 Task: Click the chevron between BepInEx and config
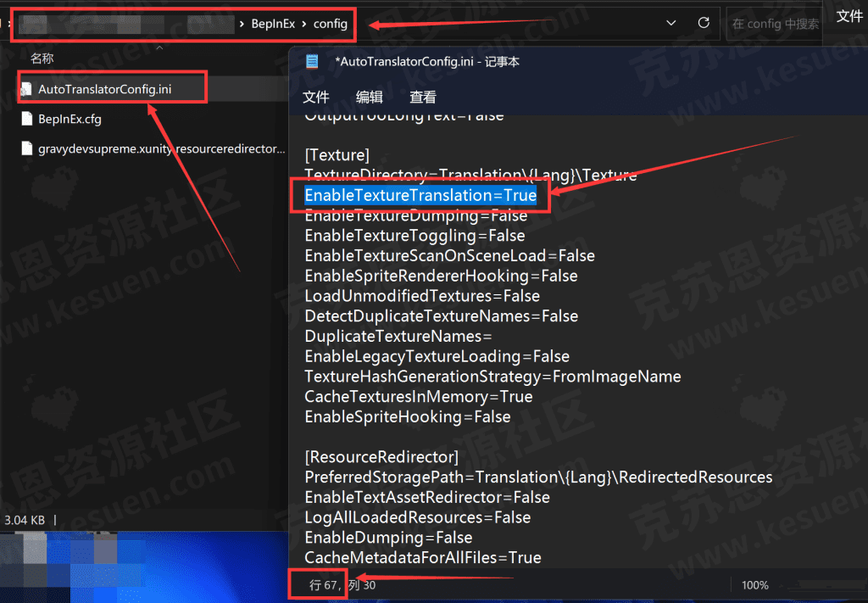[303, 24]
